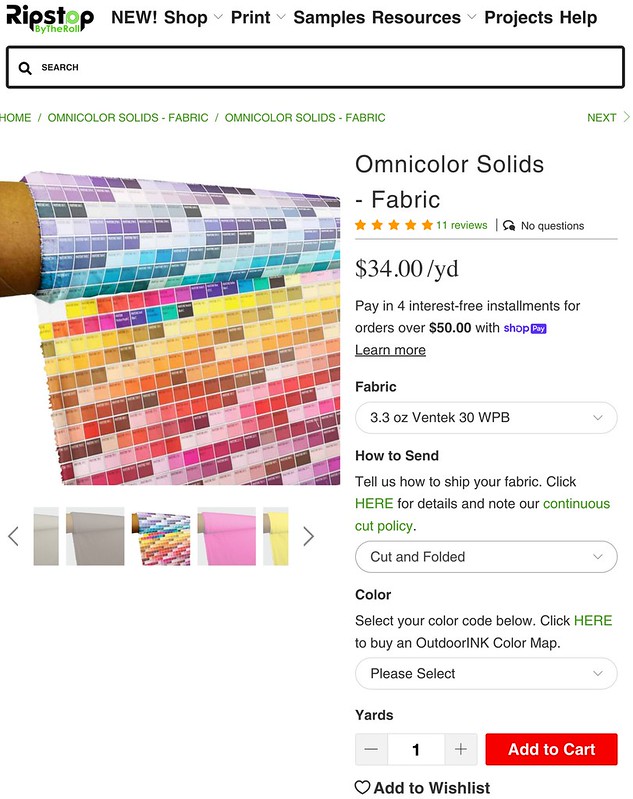
Task: Show next product thumbnails with right arrow
Action: point(308,536)
